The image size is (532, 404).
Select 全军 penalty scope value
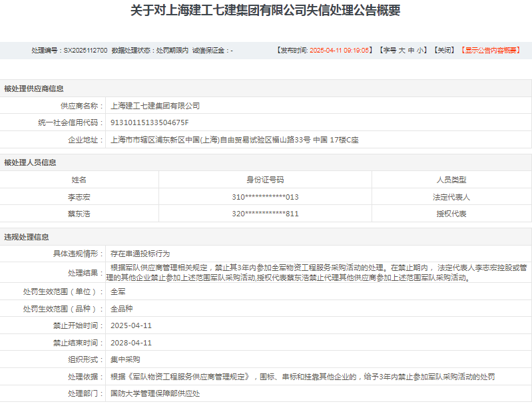pos(118,292)
